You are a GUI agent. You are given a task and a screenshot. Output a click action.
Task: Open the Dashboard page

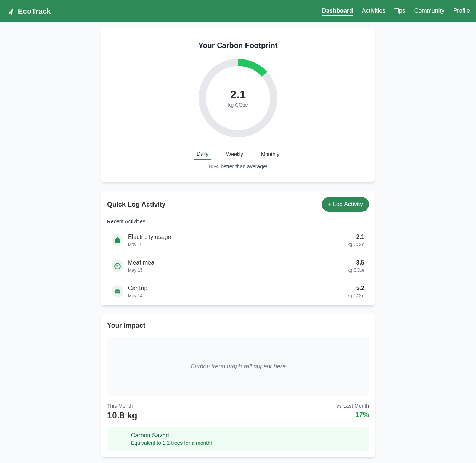337,11
